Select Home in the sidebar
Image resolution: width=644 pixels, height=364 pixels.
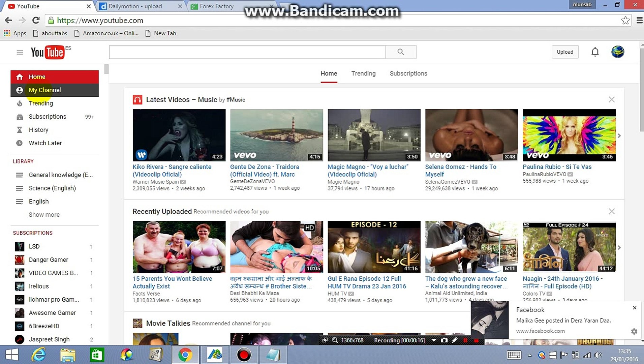point(55,77)
